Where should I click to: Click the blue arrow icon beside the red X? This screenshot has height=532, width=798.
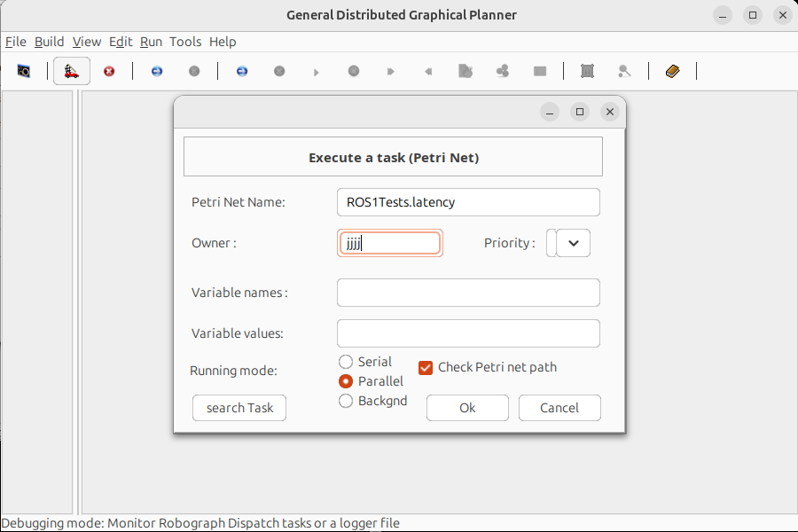point(157,71)
